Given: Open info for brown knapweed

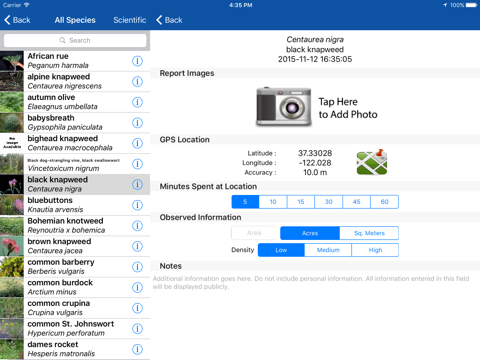Looking at the screenshot, I should click(137, 246).
